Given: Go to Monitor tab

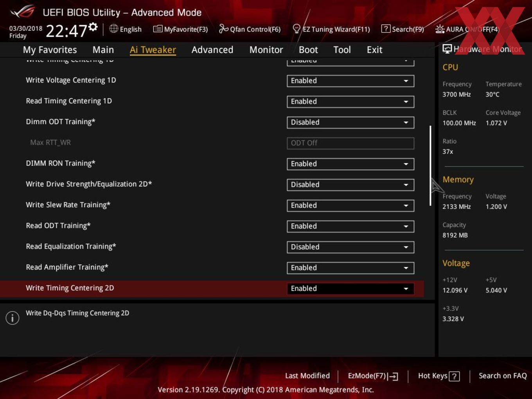Looking at the screenshot, I should coord(266,50).
